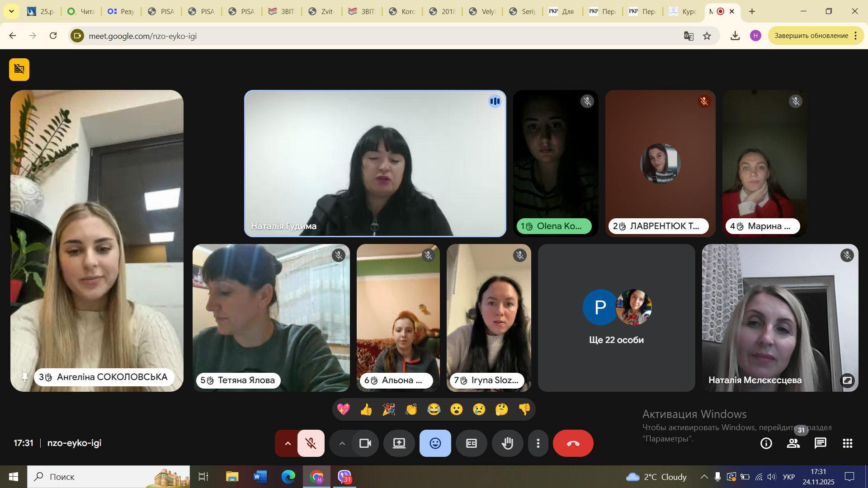Open the present screen share button
Image resolution: width=868 pixels, height=488 pixels.
(399, 443)
